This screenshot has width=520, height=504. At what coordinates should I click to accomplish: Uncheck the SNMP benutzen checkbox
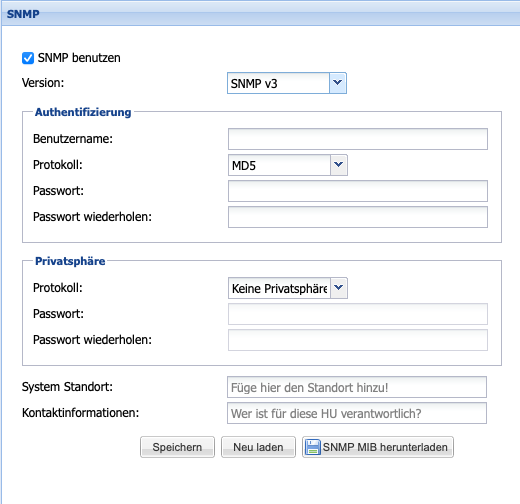pyautogui.click(x=28, y=58)
